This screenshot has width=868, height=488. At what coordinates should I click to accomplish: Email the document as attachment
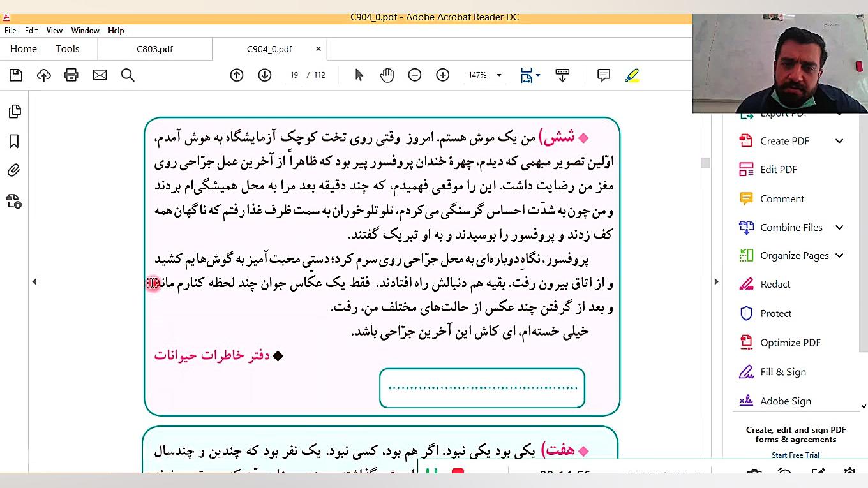(100, 75)
